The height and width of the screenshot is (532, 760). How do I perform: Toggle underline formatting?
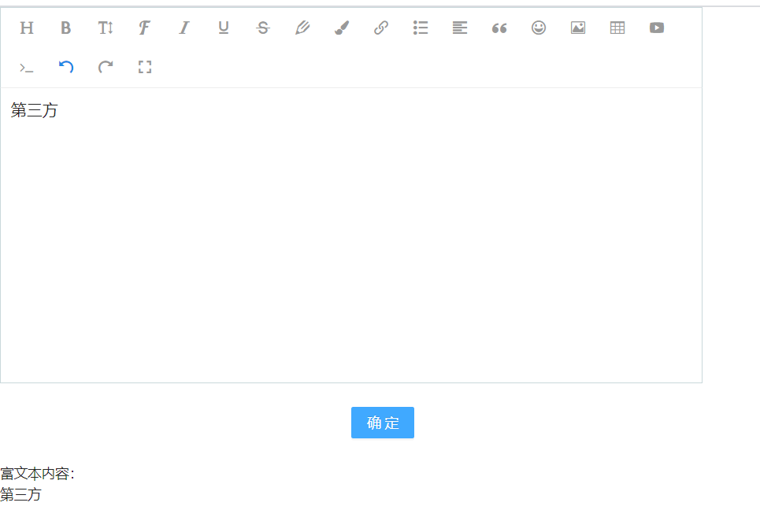tap(224, 28)
